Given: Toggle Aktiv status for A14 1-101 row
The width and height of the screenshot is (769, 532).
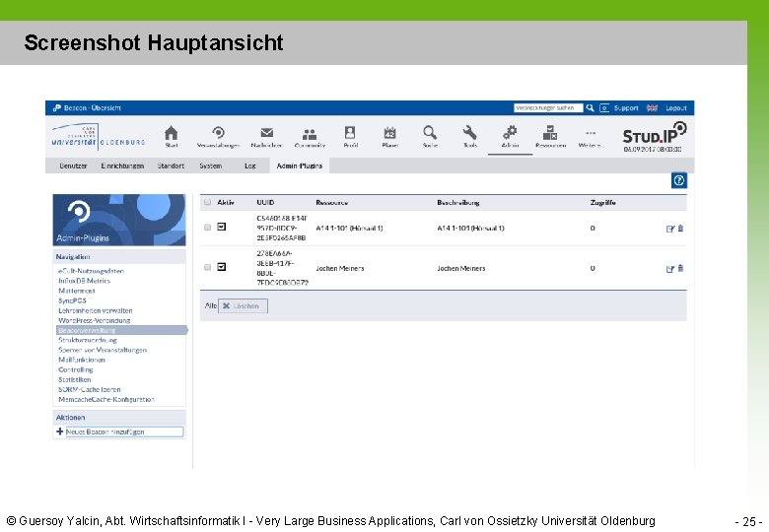Looking at the screenshot, I should click(222, 227).
